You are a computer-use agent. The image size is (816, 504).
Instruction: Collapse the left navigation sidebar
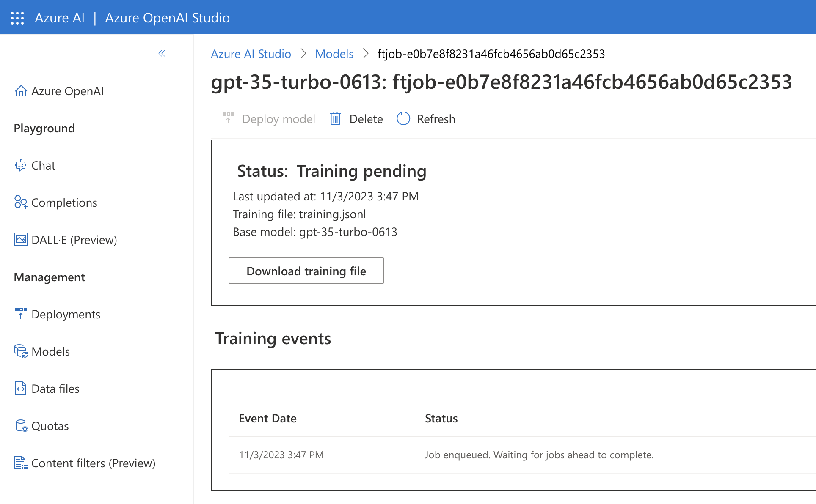[161, 53]
